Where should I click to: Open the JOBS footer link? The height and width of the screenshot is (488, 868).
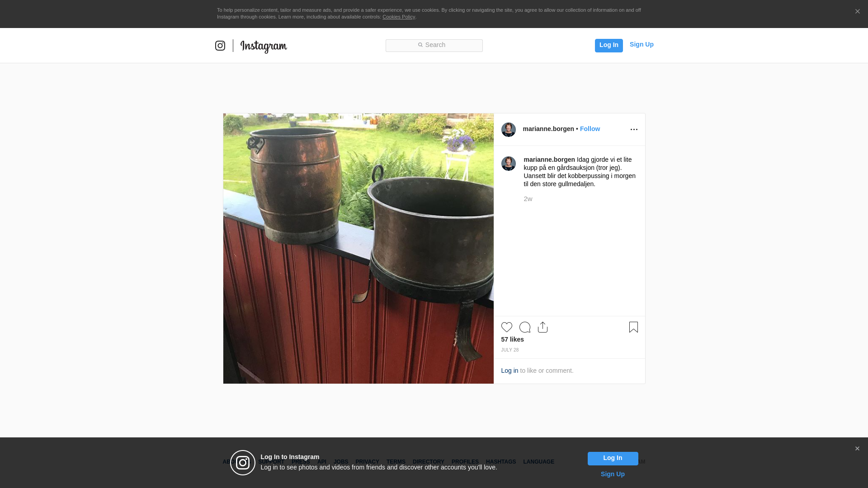click(x=341, y=462)
